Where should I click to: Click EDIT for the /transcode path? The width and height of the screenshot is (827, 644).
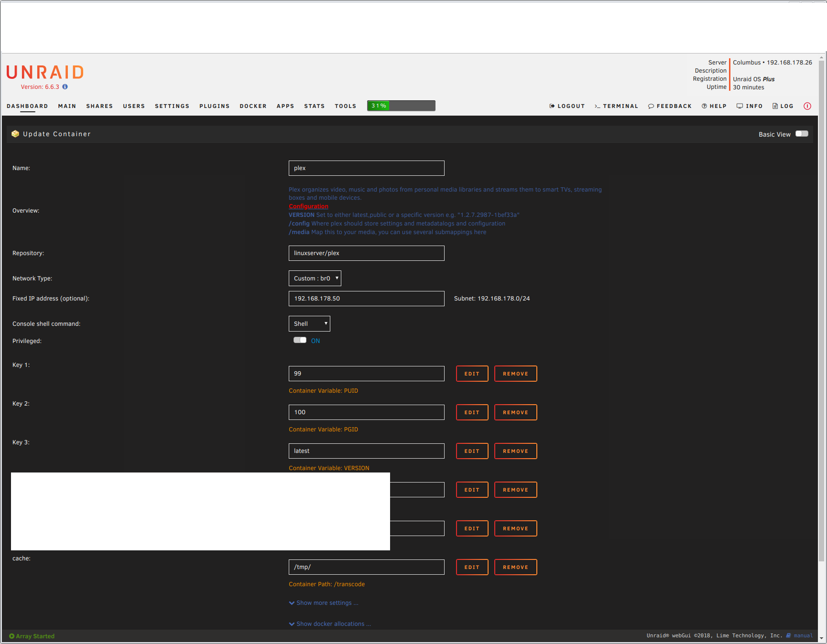point(472,567)
